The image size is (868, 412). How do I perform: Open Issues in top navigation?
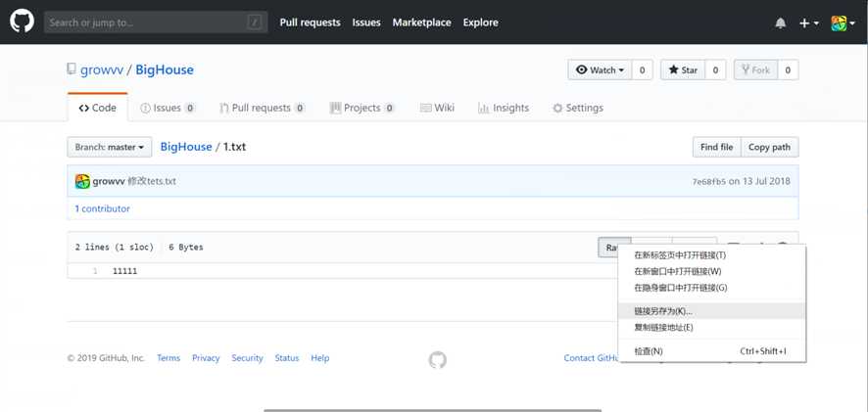pyautogui.click(x=366, y=23)
